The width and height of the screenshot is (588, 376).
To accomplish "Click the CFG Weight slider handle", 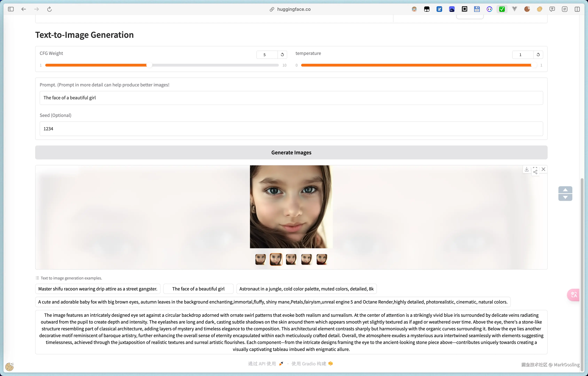I will [149, 65].
